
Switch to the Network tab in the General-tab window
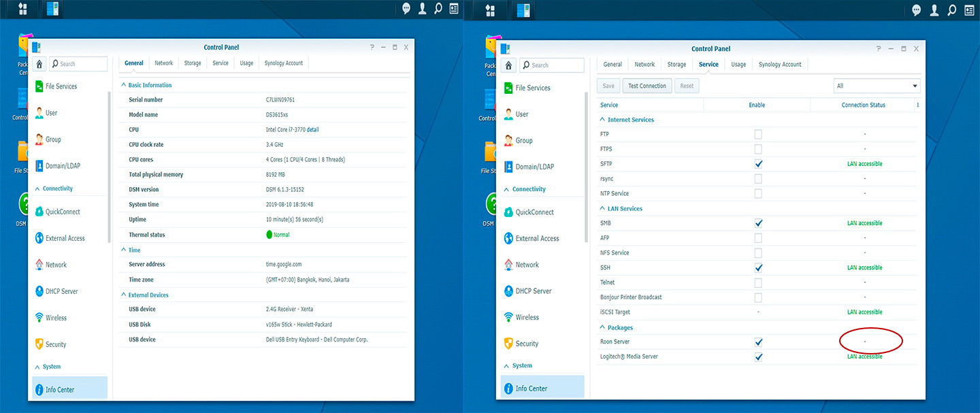[163, 63]
